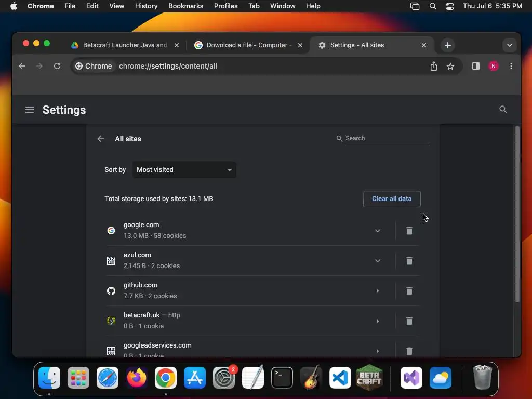Open betacraft.uk details arrow

pyautogui.click(x=377, y=321)
